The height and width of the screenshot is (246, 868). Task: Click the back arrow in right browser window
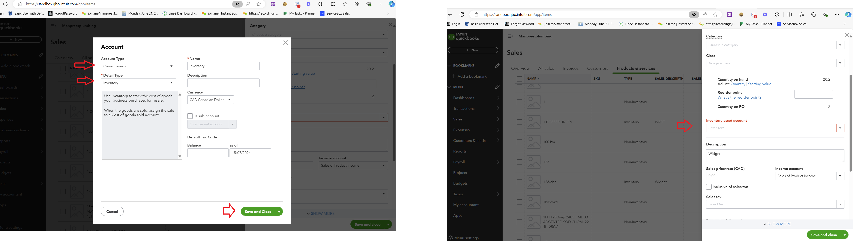[x=451, y=15]
